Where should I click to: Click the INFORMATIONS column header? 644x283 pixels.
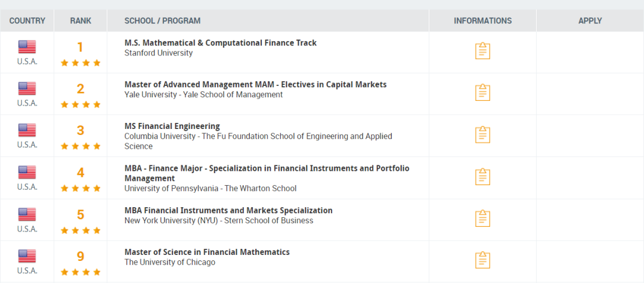click(x=482, y=20)
